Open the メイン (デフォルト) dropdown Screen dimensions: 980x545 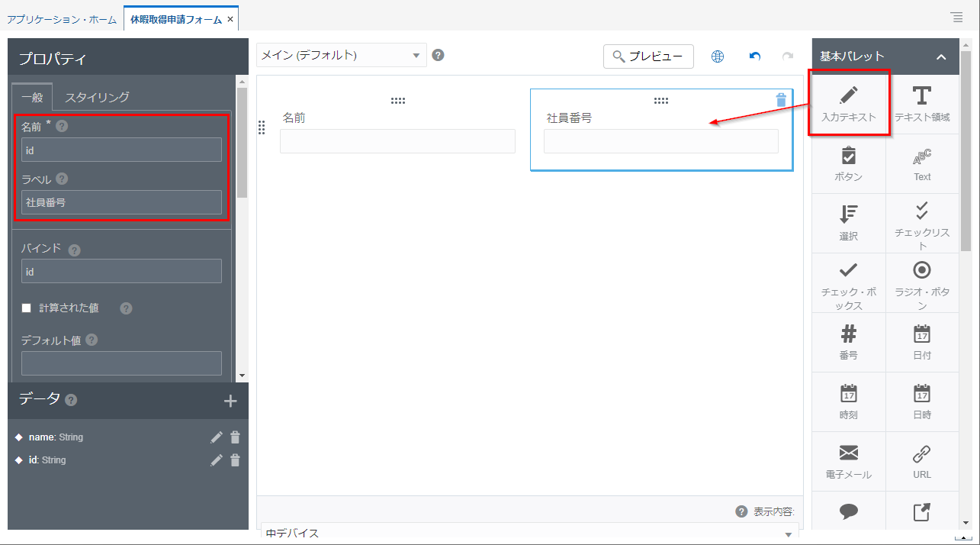(x=341, y=55)
